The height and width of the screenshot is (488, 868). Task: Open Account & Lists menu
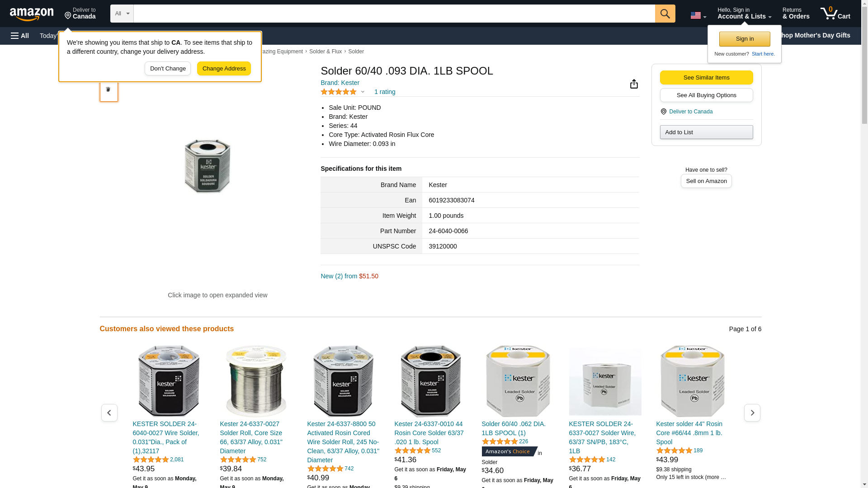click(744, 14)
